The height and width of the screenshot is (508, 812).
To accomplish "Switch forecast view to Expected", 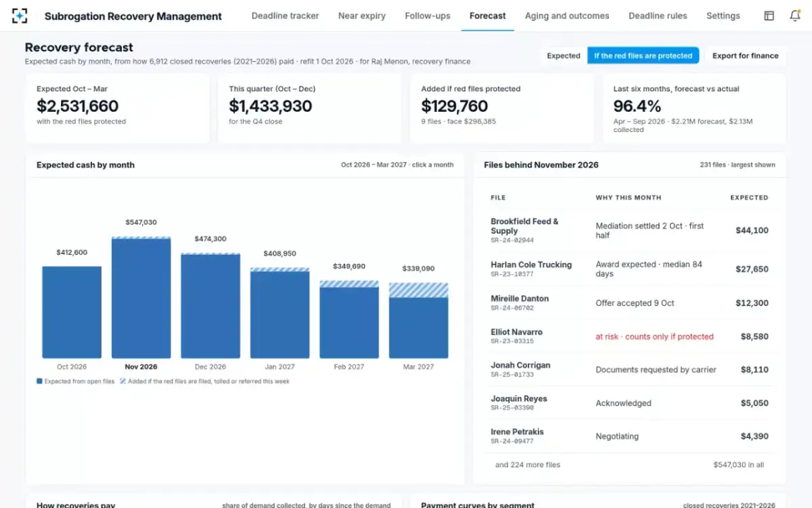I will tap(564, 56).
